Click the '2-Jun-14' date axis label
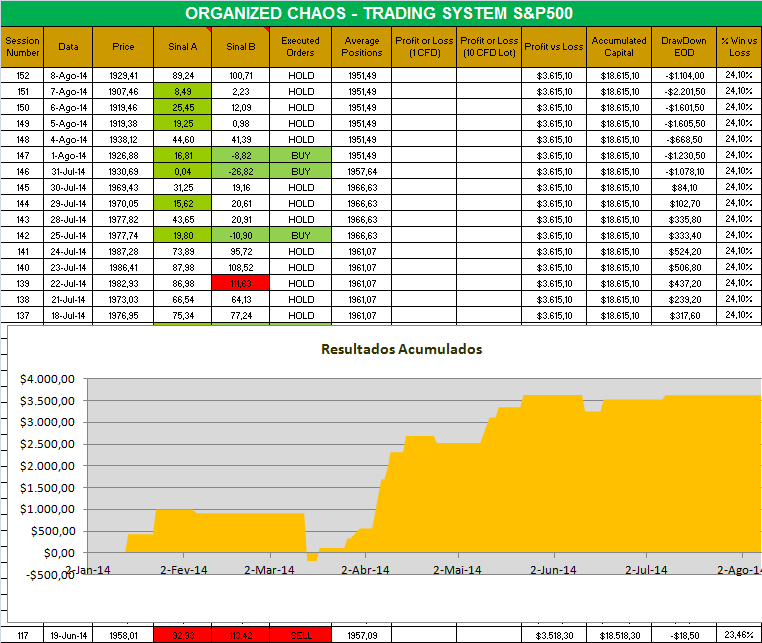762x643 pixels. pyautogui.click(x=554, y=570)
